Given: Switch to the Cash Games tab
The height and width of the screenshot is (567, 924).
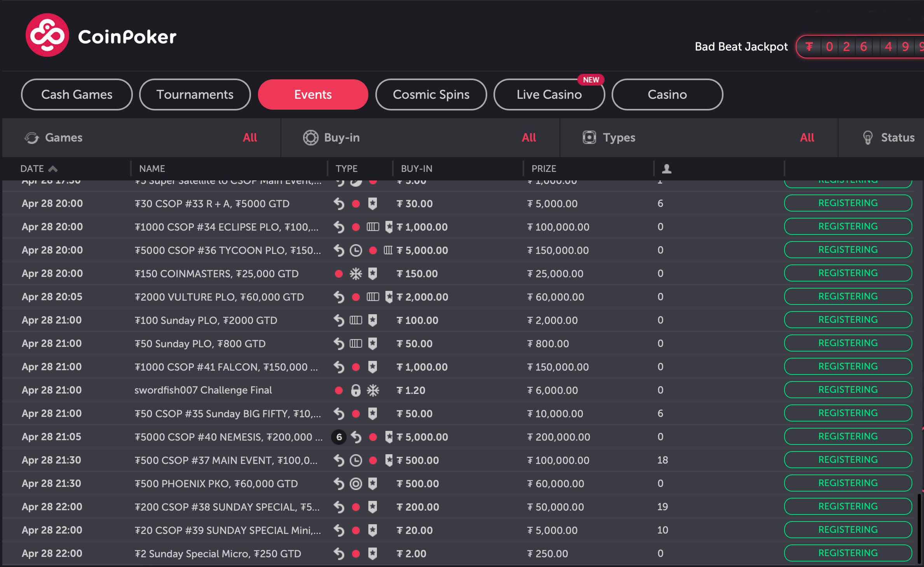Looking at the screenshot, I should pyautogui.click(x=77, y=94).
